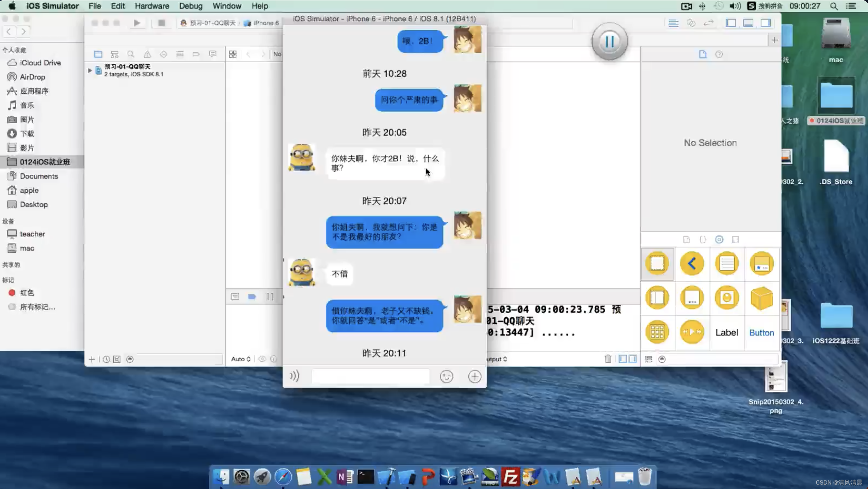The width and height of the screenshot is (868, 489).
Task: Open the File inspector icon
Action: 703,54
